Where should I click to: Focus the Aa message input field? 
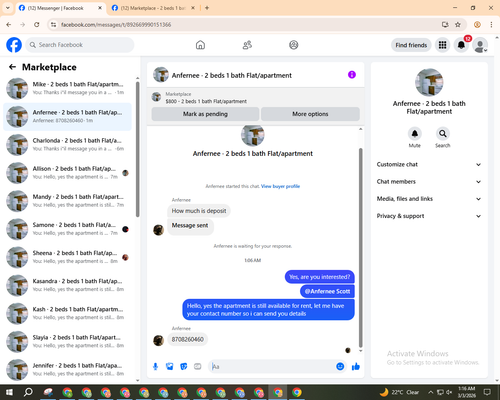click(273, 367)
